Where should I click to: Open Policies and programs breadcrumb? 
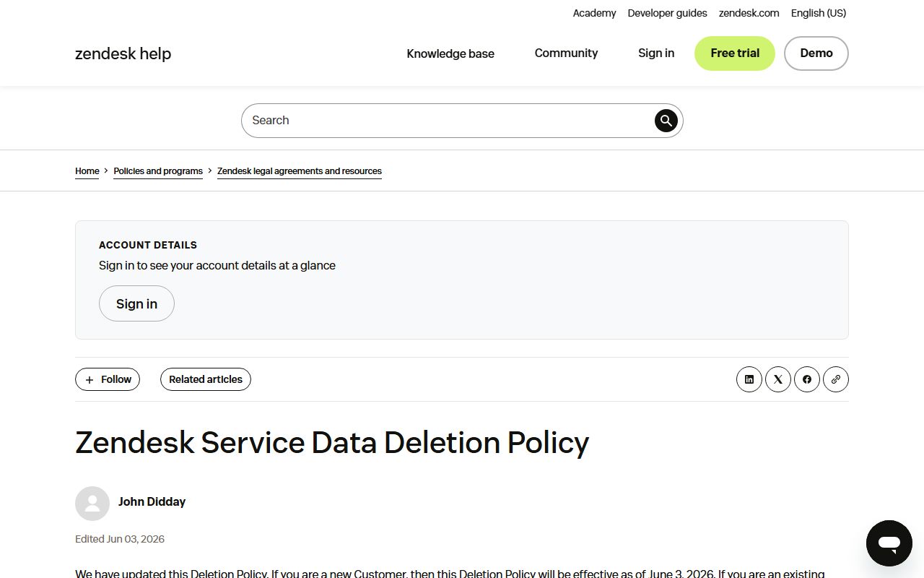coord(158,171)
